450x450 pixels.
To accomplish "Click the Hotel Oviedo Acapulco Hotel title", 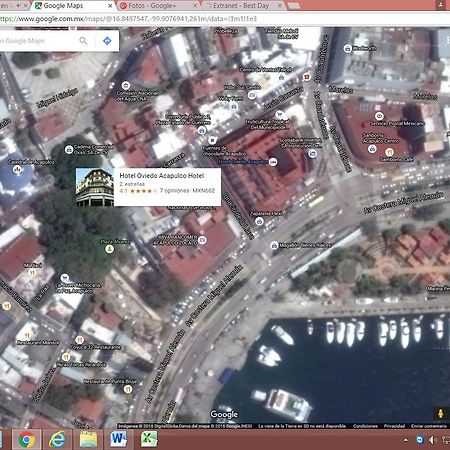I will pos(162,176).
